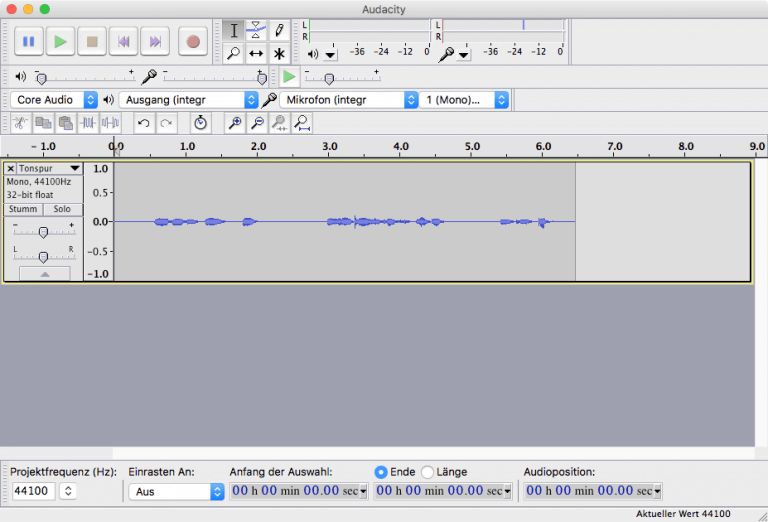Viewport: 768px width, 522px height.
Task: Open the Einrasten An 'Aus' dropdown
Action: [176, 492]
